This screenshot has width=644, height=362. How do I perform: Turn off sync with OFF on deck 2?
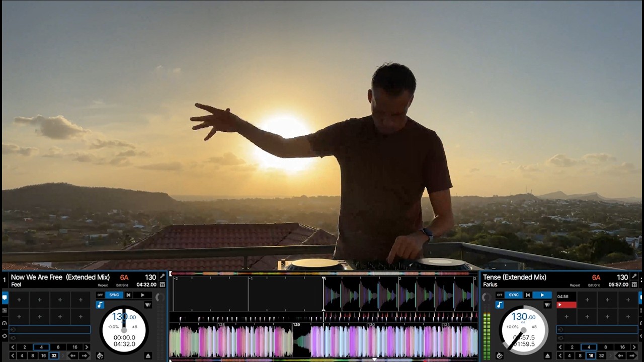click(500, 295)
